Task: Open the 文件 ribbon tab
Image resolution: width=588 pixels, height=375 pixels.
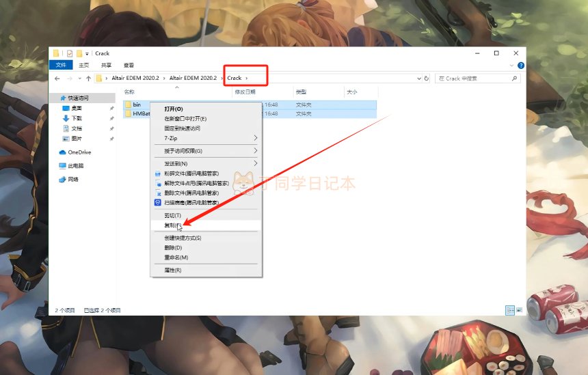Action: (61, 65)
